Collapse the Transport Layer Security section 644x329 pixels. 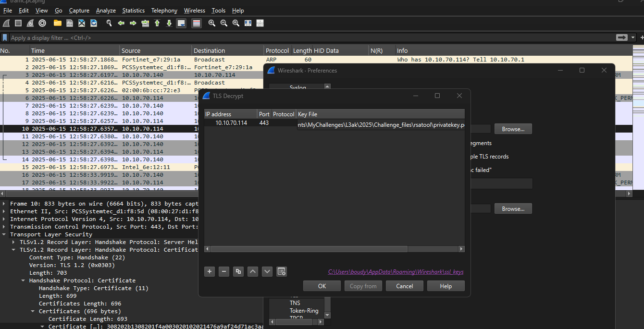(5, 234)
